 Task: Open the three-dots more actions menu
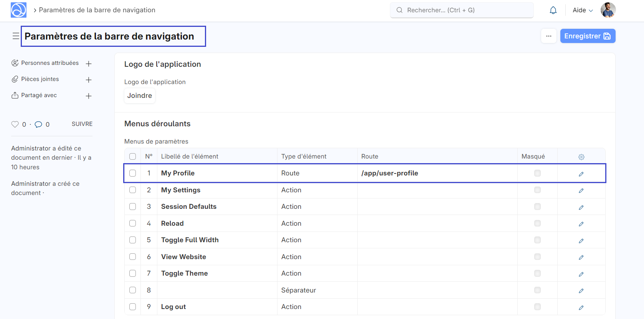click(x=549, y=36)
